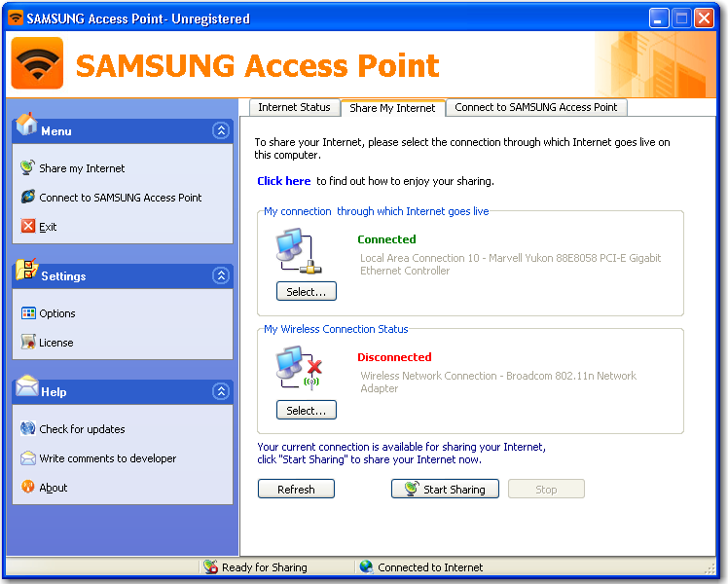Click the License certificate icon
728x584 pixels.
pos(28,343)
